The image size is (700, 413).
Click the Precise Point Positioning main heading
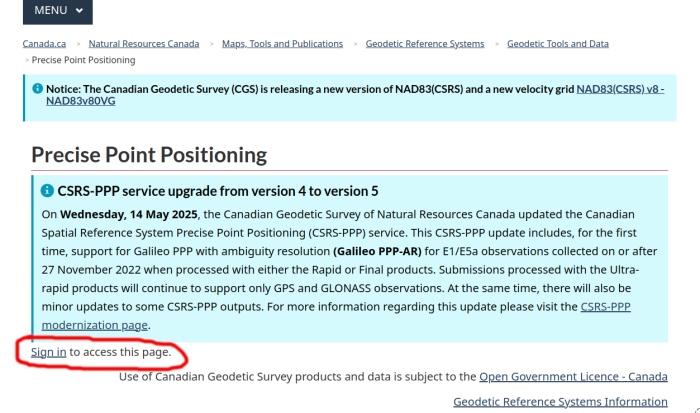click(x=149, y=155)
